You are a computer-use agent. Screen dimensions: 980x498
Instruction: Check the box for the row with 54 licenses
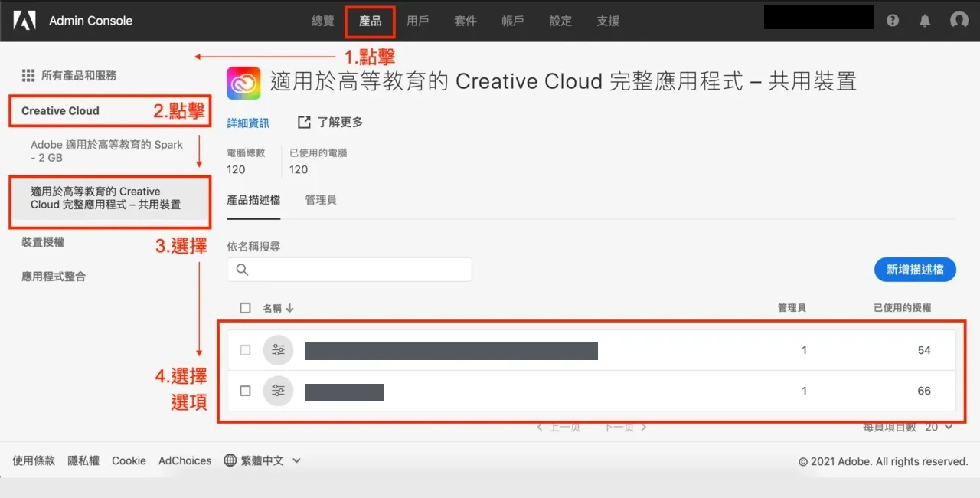click(245, 350)
